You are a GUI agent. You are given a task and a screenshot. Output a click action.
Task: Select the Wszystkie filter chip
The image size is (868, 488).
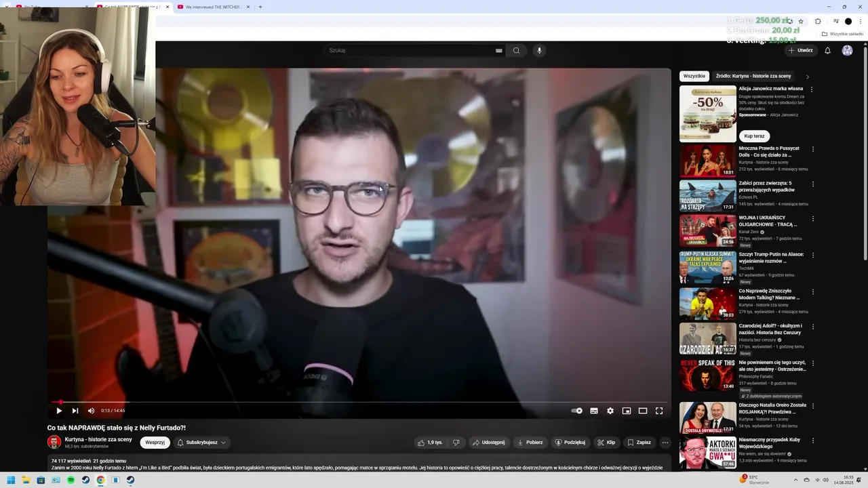[694, 76]
